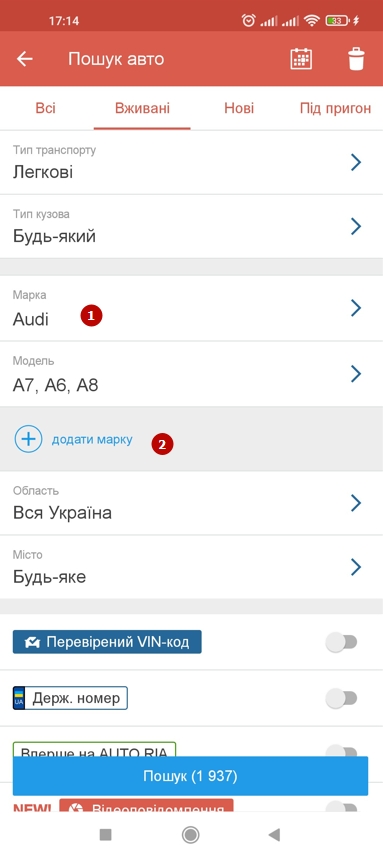Tap Android back triangle button
Viewport: 383px width, 858px height.
click(274, 834)
